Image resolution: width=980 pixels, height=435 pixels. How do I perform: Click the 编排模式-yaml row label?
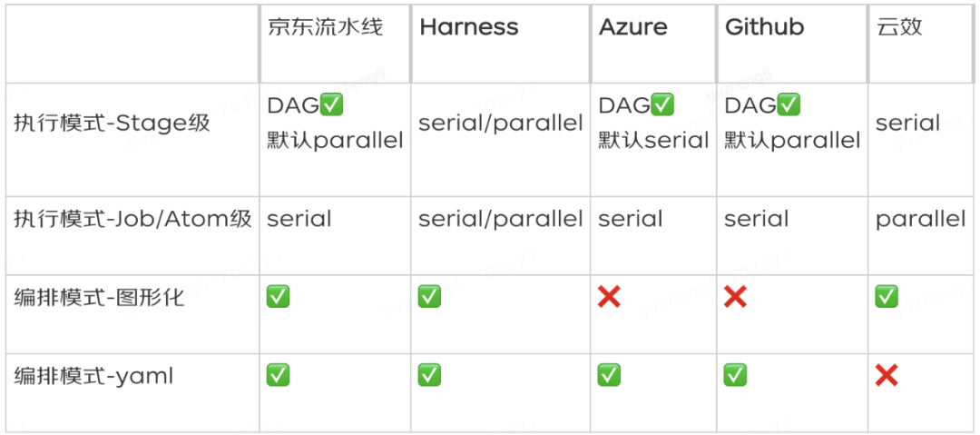pos(93,376)
